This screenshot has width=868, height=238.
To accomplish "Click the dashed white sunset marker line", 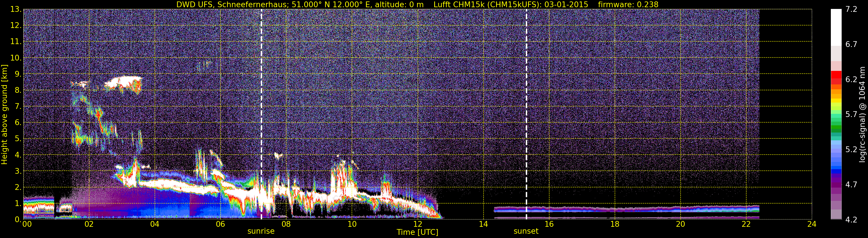I will click(526, 114).
